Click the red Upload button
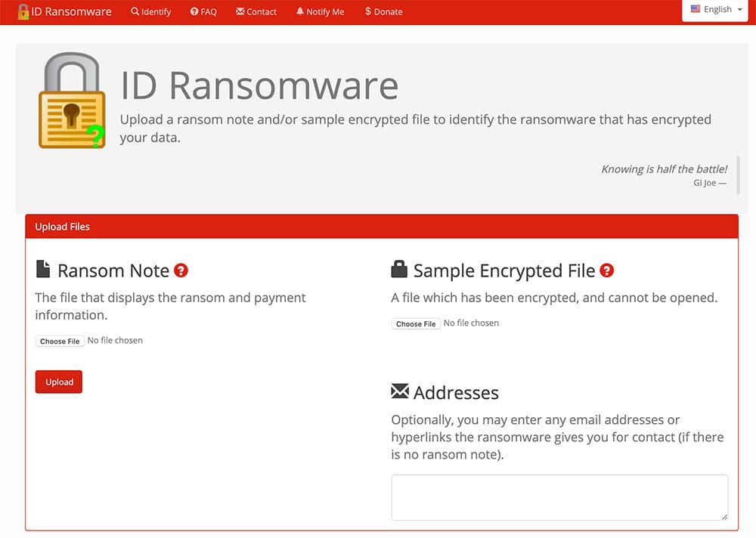756x538 pixels. 59,382
